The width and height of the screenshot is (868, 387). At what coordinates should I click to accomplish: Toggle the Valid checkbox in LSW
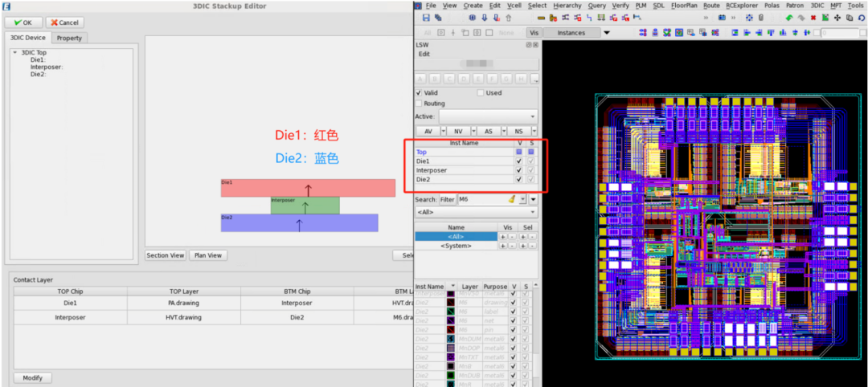[419, 93]
